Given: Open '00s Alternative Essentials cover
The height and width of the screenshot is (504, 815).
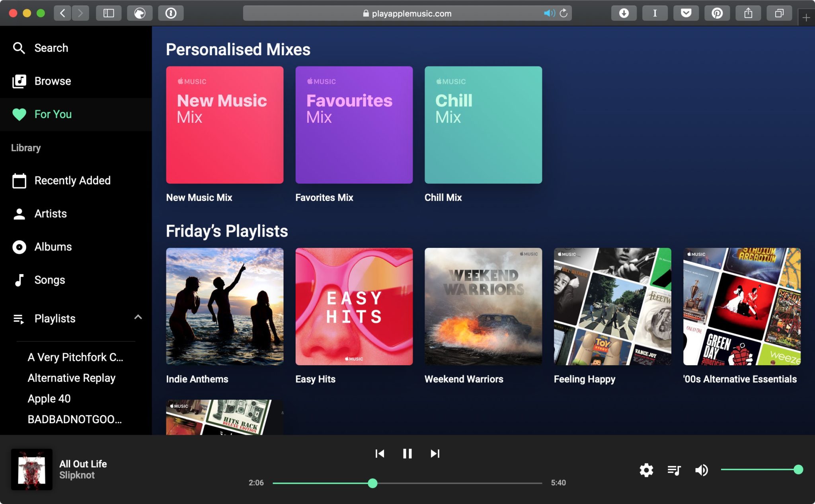Looking at the screenshot, I should click(x=742, y=306).
